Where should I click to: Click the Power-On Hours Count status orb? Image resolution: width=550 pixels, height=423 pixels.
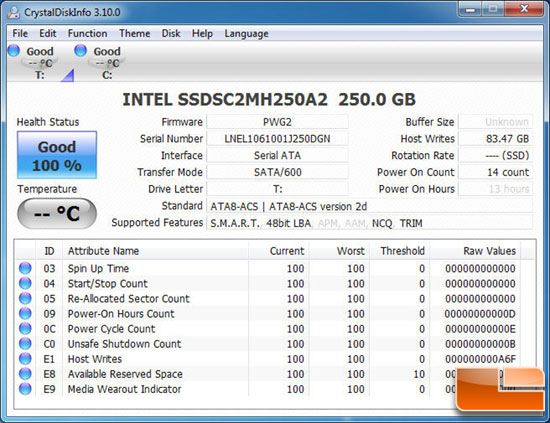click(x=25, y=314)
